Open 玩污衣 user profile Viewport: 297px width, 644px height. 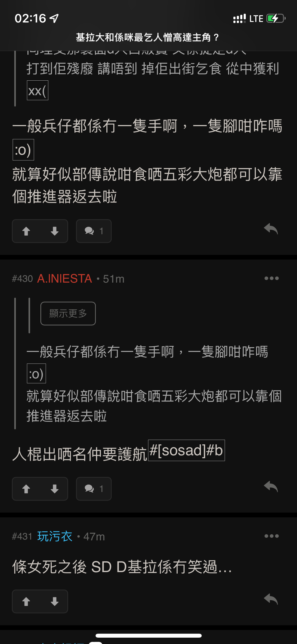tap(55, 536)
